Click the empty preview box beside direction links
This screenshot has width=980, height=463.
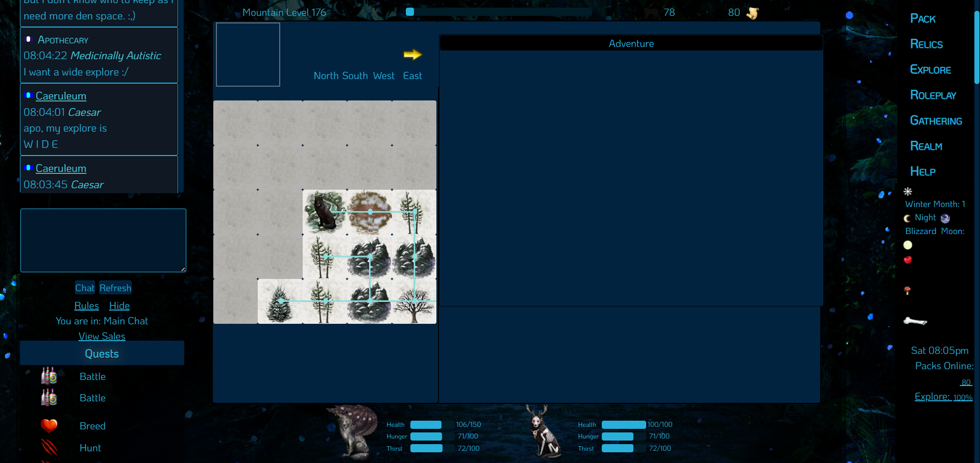(248, 55)
